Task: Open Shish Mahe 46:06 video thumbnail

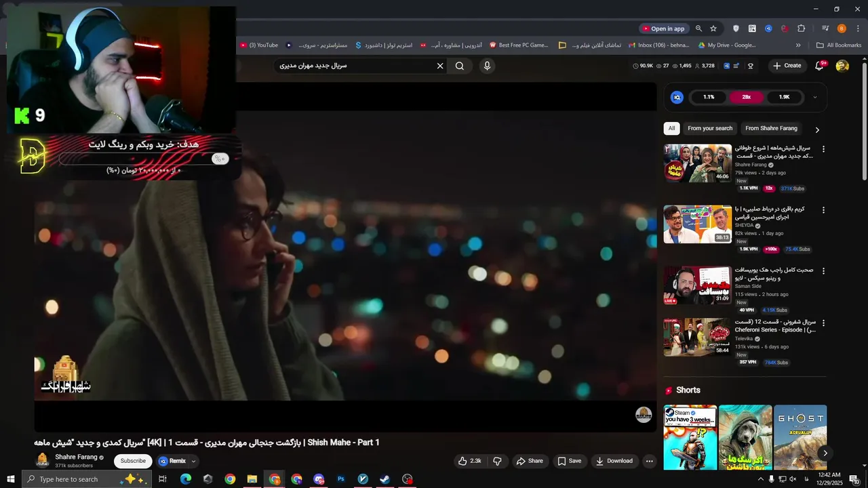Action: [x=698, y=163]
